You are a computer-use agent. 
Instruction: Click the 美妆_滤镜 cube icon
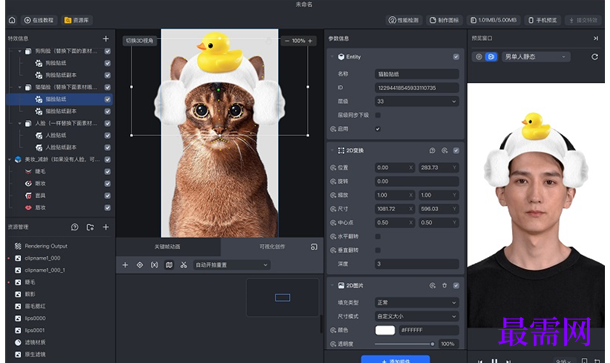(18, 159)
